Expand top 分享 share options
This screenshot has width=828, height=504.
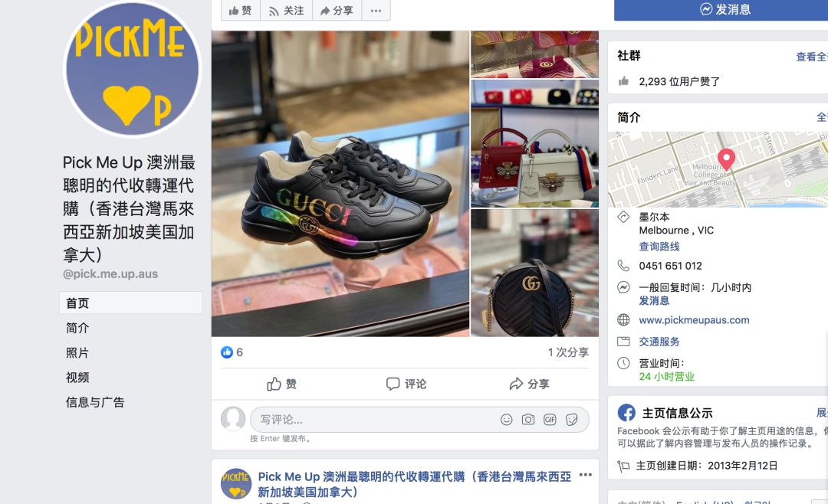[337, 11]
